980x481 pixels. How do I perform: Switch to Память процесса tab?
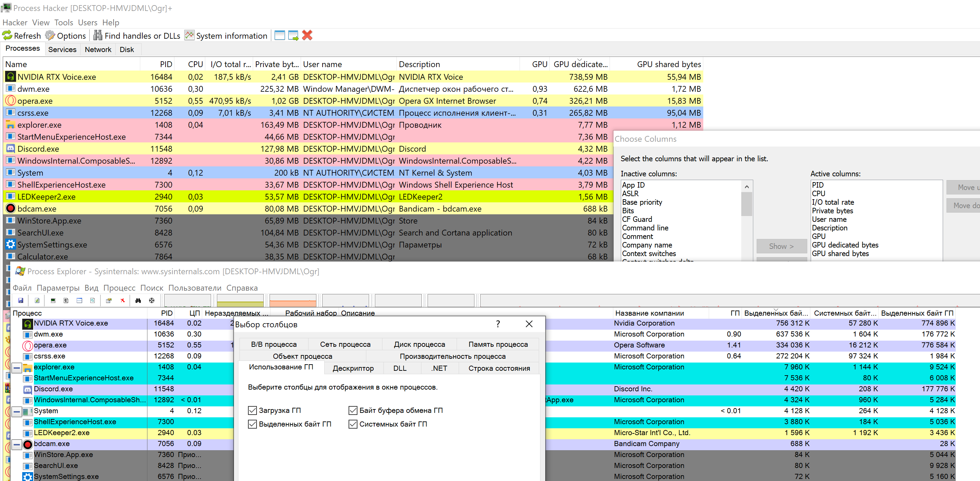click(498, 344)
